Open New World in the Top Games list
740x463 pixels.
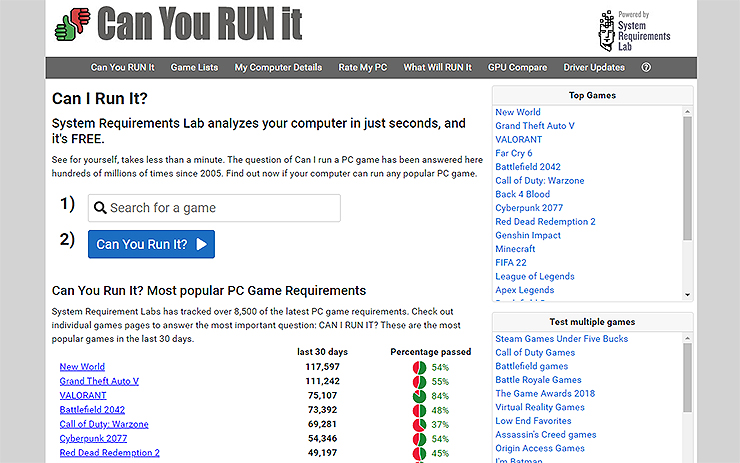518,112
